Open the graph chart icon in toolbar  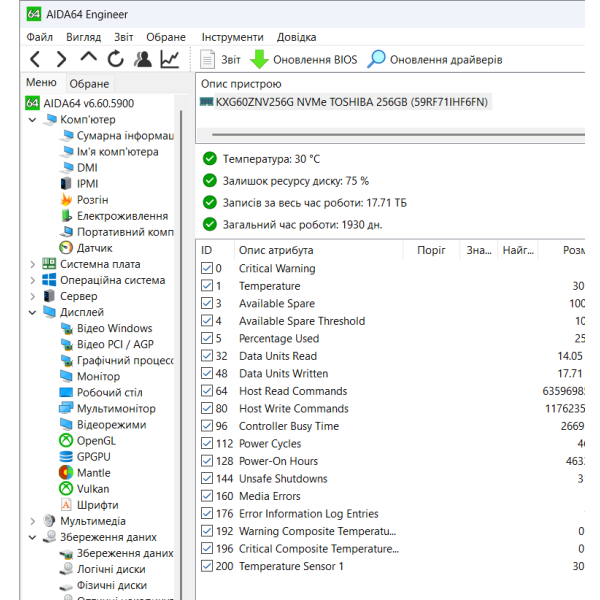pos(170,59)
